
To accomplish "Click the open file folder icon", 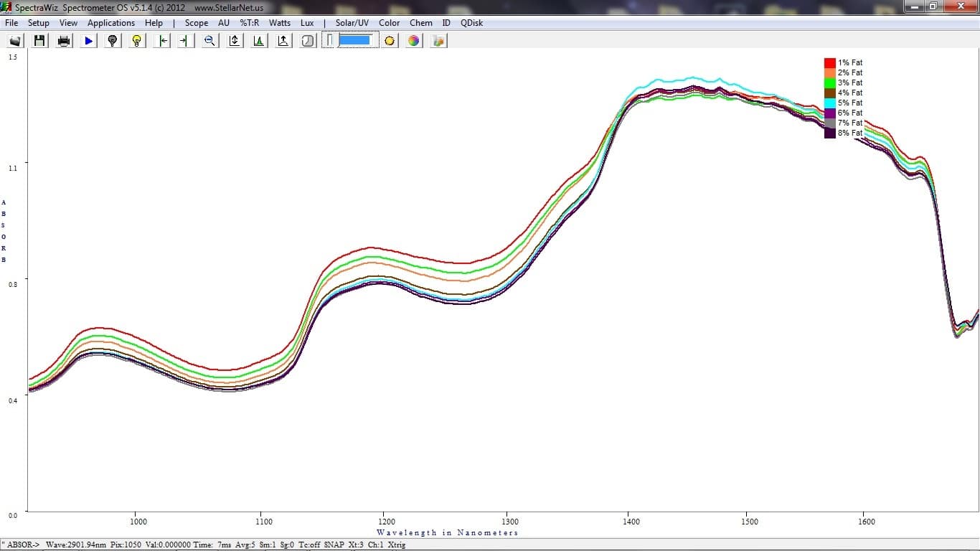I will pyautogui.click(x=15, y=41).
